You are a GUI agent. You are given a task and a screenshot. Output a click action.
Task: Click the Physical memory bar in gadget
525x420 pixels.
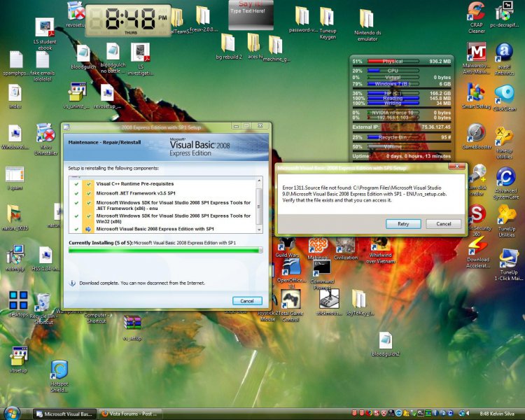tap(393, 62)
